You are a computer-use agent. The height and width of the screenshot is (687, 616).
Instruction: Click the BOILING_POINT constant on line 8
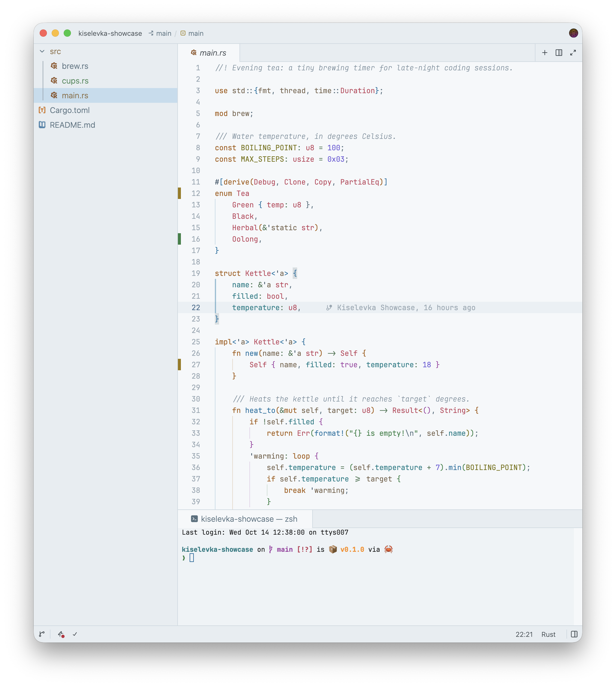(x=269, y=148)
